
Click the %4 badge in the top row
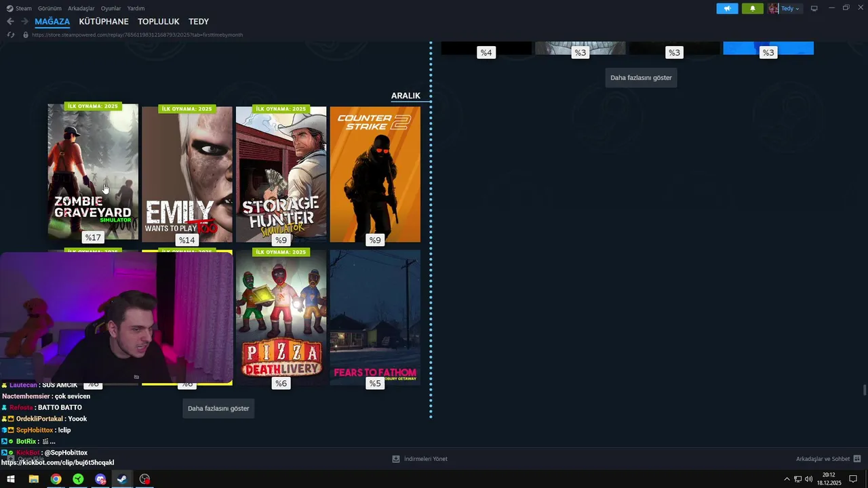[486, 53]
